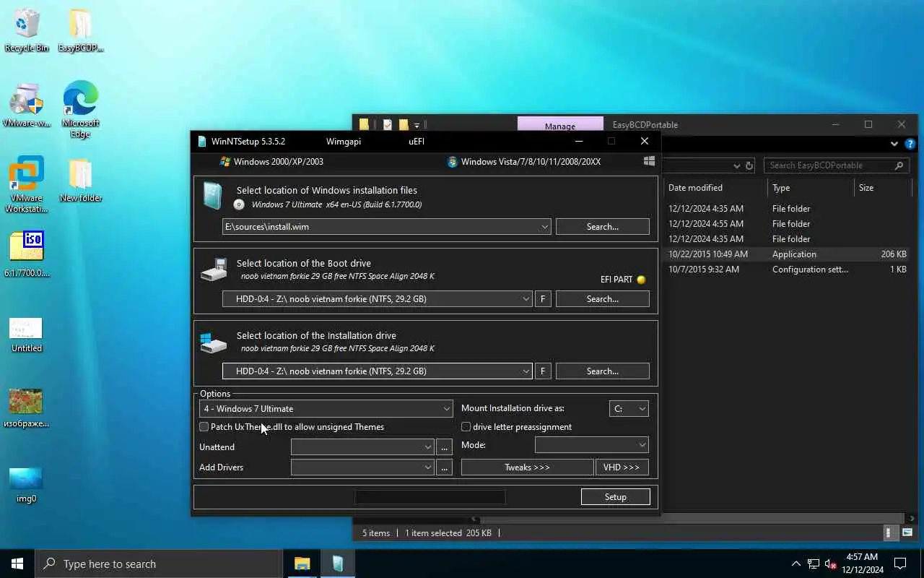Click the Windows installation files CD box icon
924x578 pixels.
click(212, 196)
